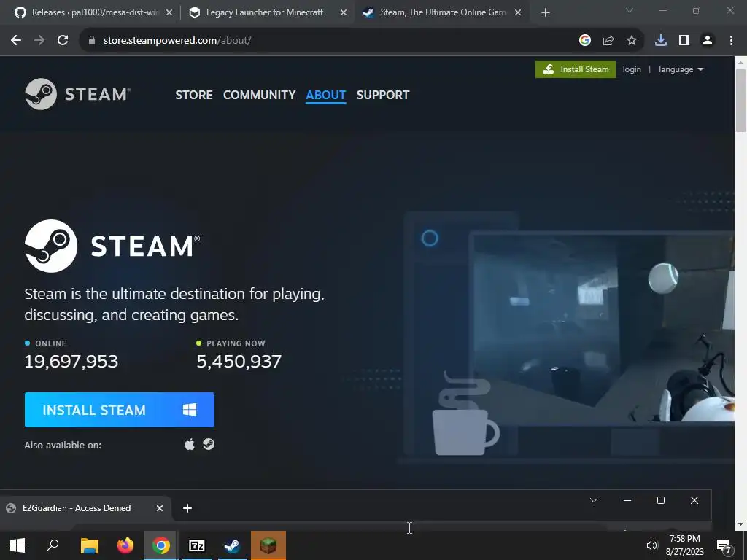View site information lock icon

(92, 41)
